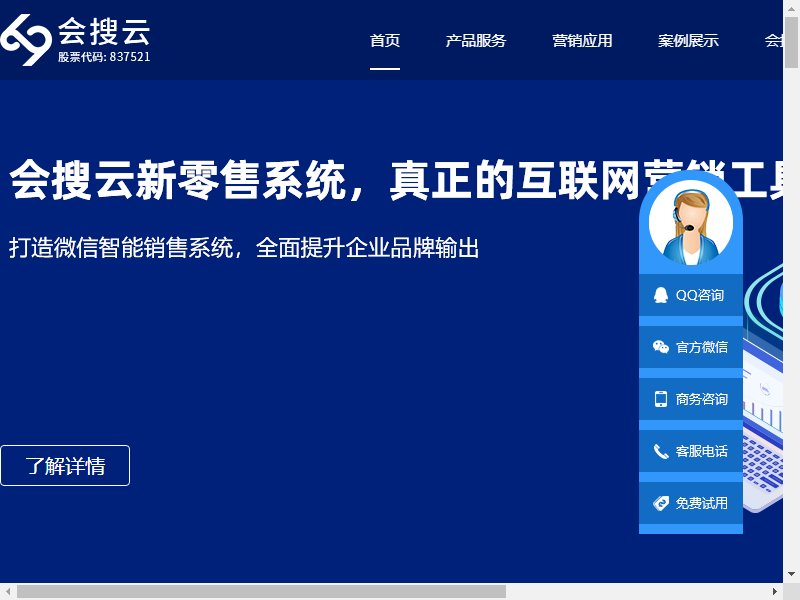Click the headline 会搜云新零售系统
800x600 pixels.
(x=178, y=179)
